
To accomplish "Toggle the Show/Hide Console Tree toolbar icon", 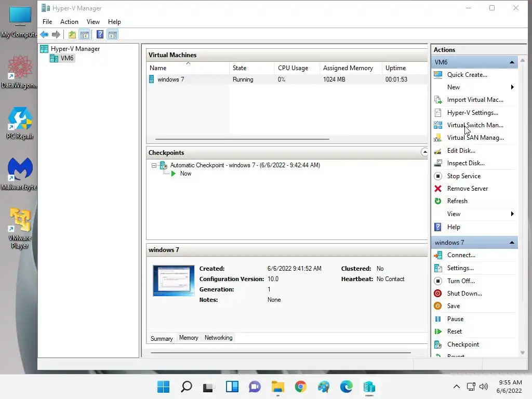I will pyautogui.click(x=85, y=35).
